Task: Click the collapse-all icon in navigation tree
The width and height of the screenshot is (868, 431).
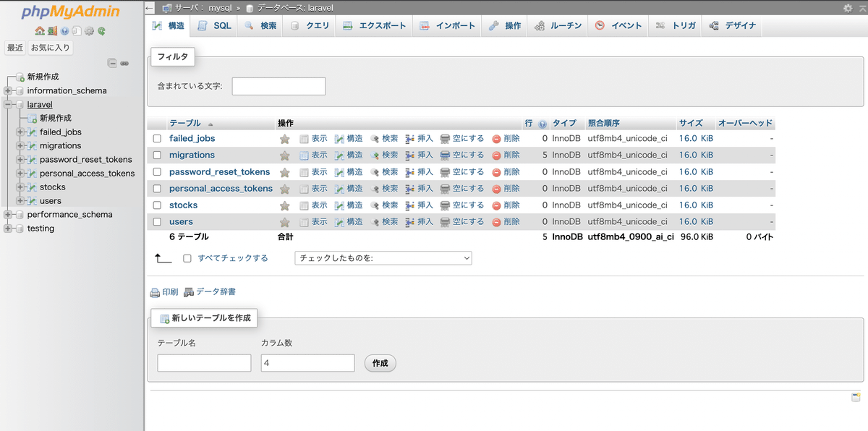Action: tap(112, 63)
